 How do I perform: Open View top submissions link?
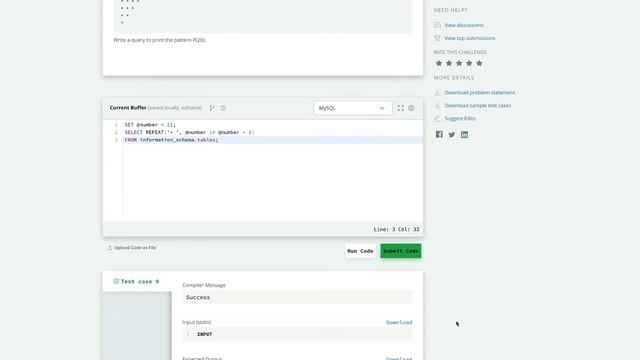click(x=469, y=38)
